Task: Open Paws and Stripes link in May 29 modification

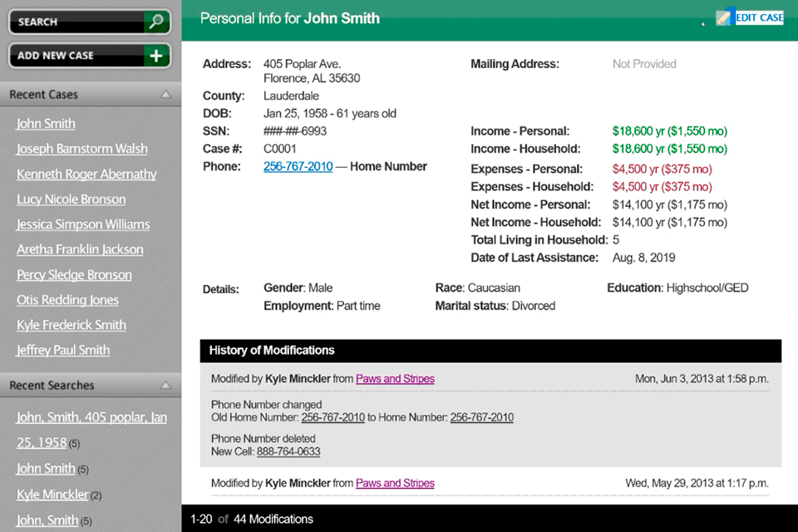Action: (x=395, y=483)
